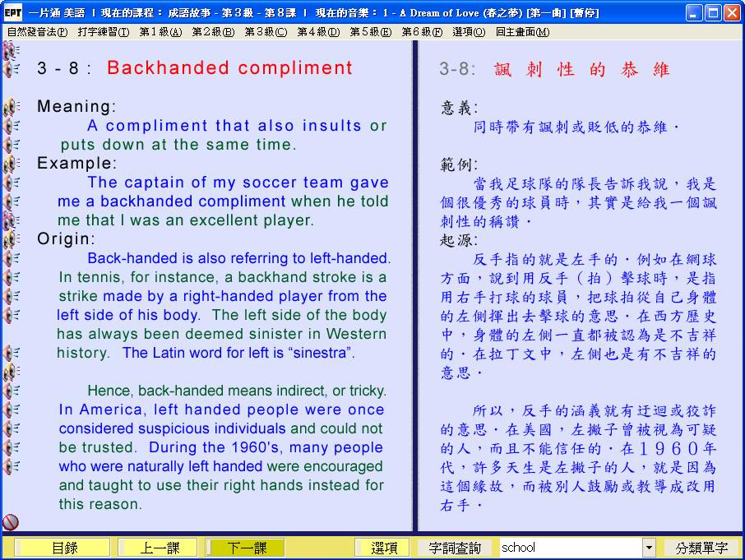This screenshot has height=560, width=745.
Task: Play audio for 'The captain of my soccer' line
Action: point(11,183)
